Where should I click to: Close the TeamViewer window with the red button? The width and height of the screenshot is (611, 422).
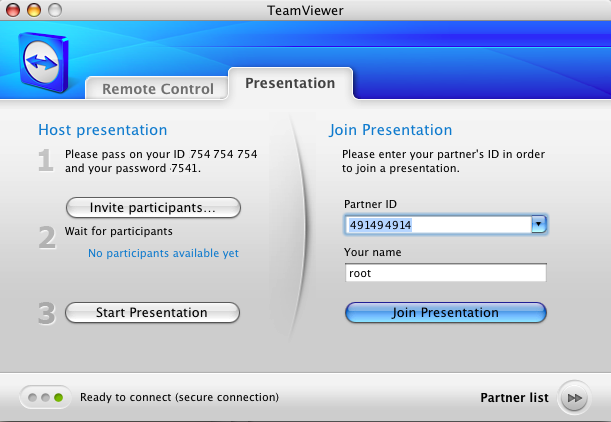point(13,10)
